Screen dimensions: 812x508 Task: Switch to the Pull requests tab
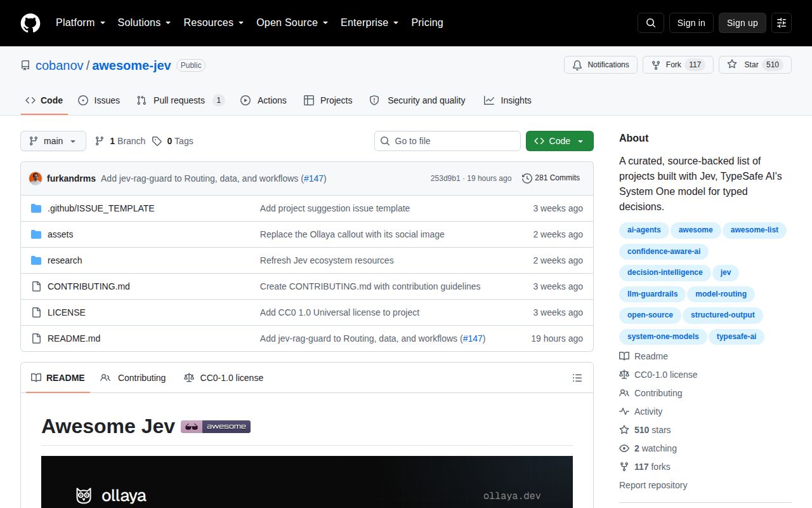coord(181,100)
